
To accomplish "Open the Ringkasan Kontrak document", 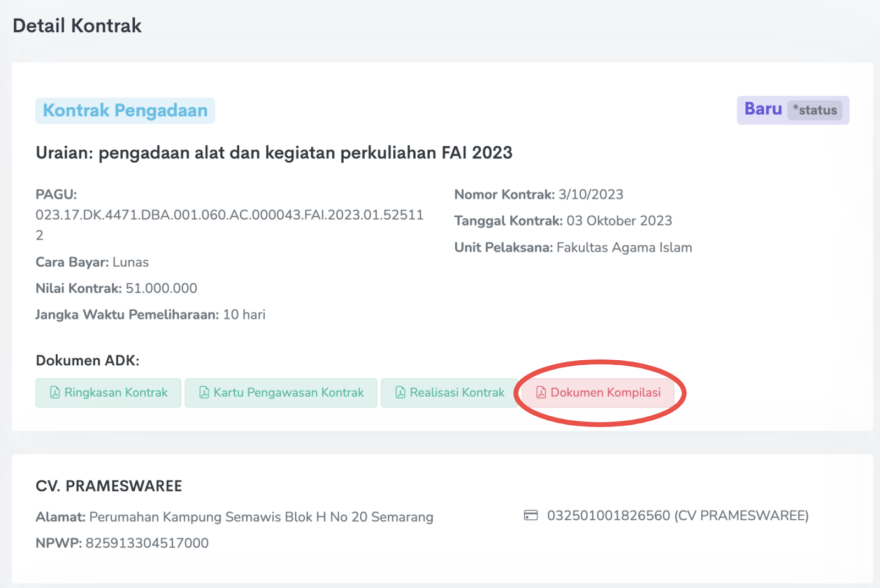I will (108, 393).
